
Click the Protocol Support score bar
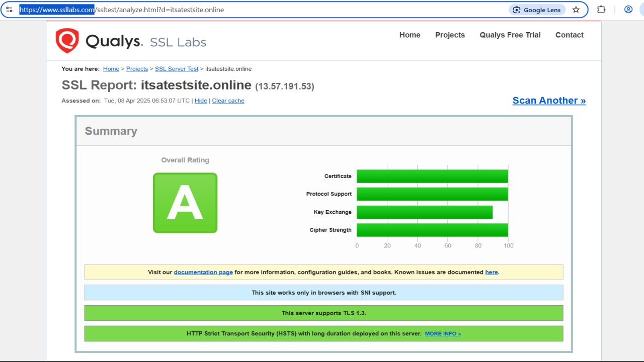tap(432, 194)
